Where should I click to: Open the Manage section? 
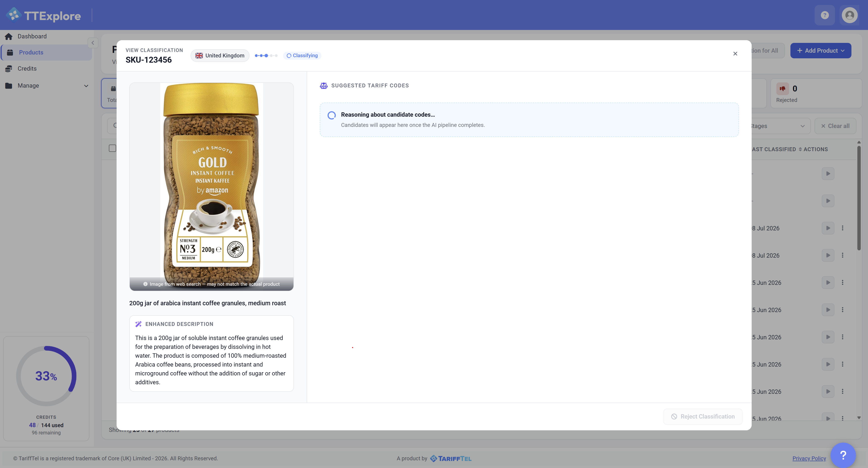(x=46, y=86)
